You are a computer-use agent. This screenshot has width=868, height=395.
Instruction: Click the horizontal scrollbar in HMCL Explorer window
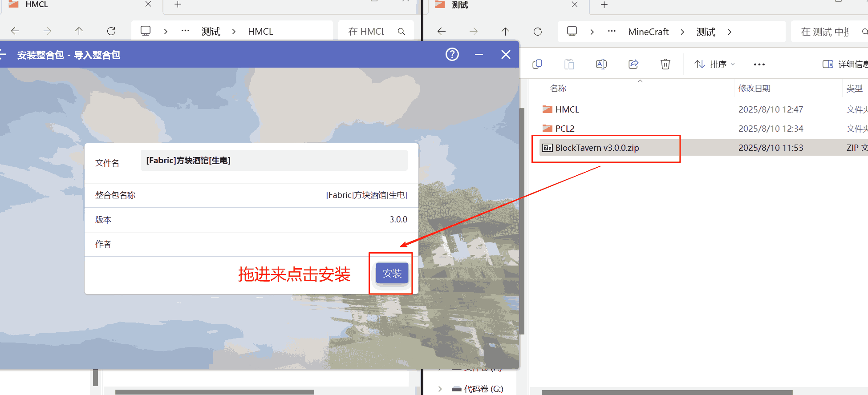(215, 392)
